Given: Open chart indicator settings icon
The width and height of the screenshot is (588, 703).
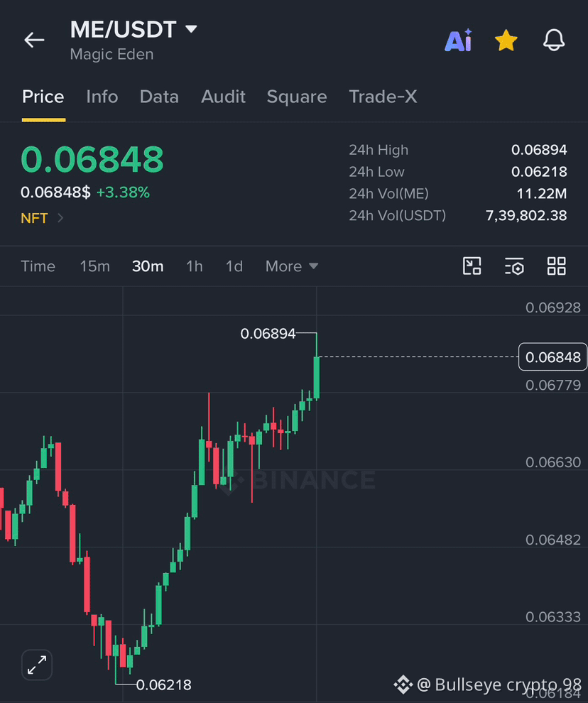Looking at the screenshot, I should pos(514,266).
